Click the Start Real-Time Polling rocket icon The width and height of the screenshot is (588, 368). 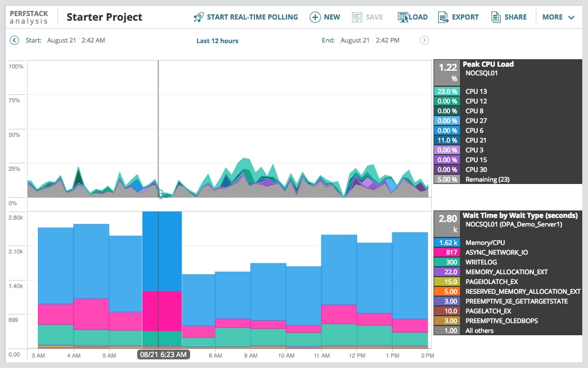198,17
